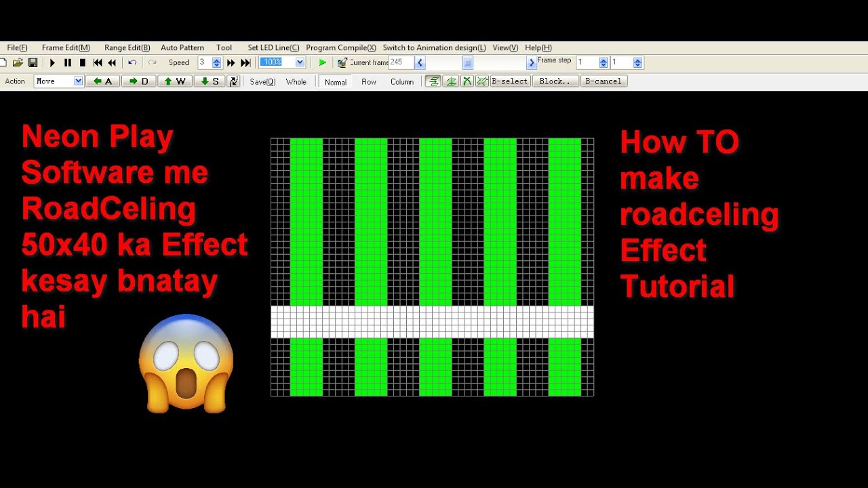
Task: Toggle the fourth green crossed selection icon
Action: 482,81
